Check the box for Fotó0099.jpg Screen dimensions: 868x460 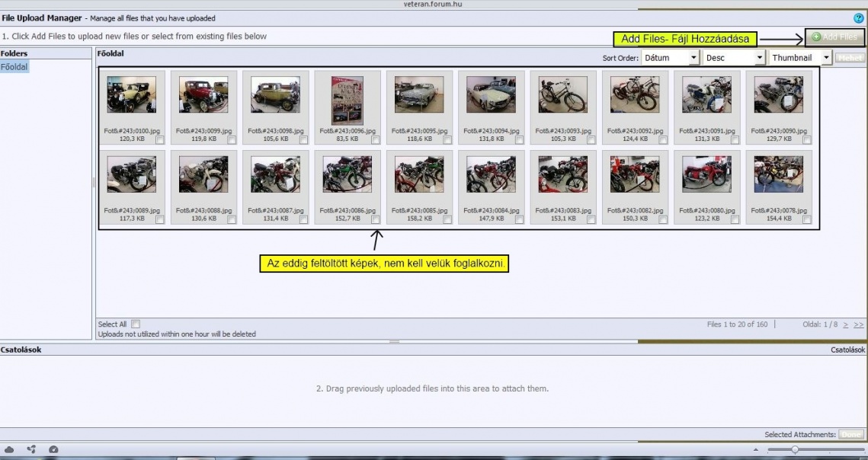(232, 140)
